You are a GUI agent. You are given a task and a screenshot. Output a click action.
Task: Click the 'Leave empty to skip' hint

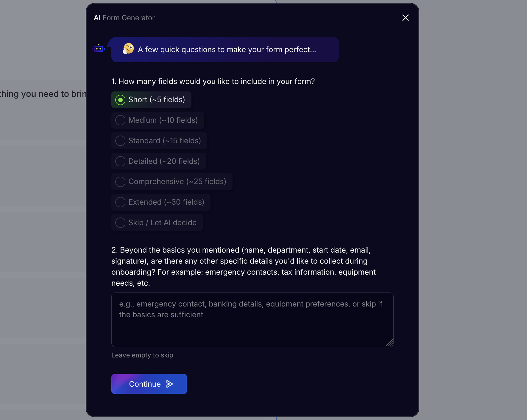(142, 355)
